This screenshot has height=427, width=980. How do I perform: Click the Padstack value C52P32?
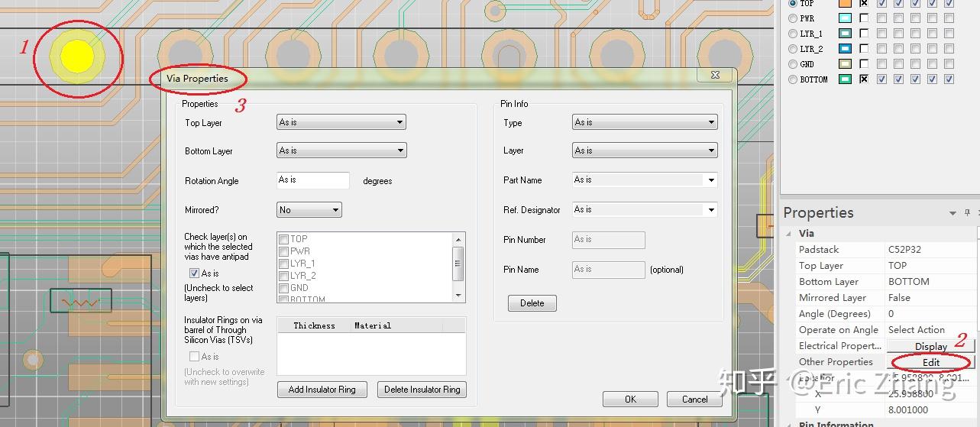point(906,250)
